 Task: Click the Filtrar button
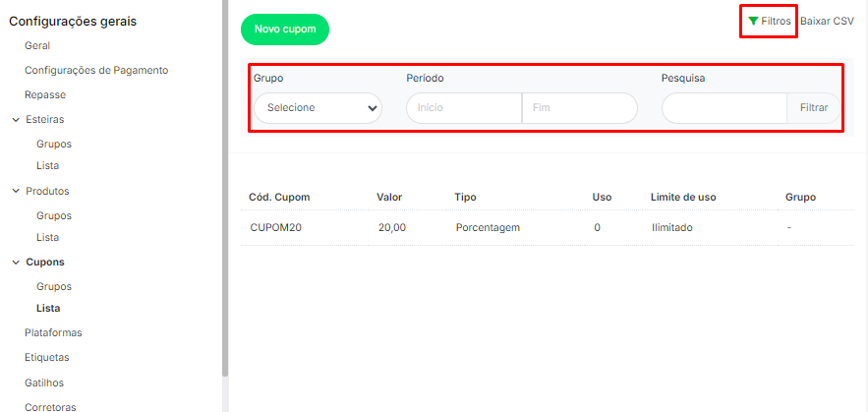point(813,108)
